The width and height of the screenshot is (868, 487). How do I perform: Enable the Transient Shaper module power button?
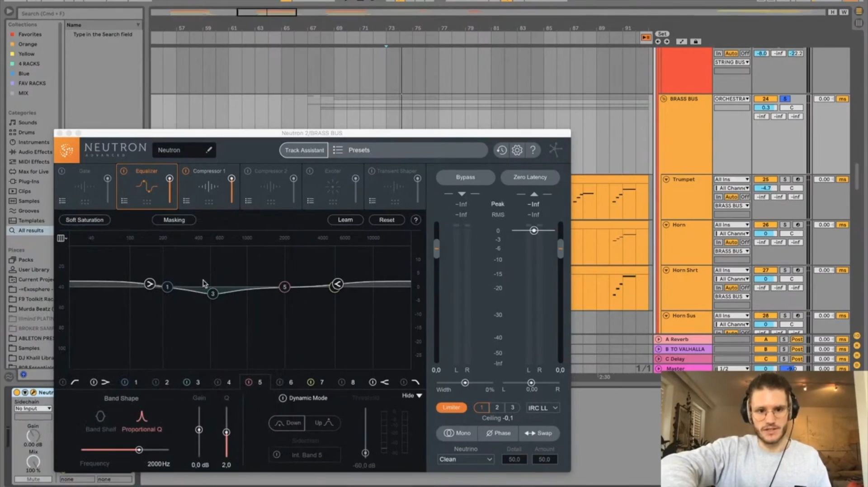pyautogui.click(x=371, y=171)
